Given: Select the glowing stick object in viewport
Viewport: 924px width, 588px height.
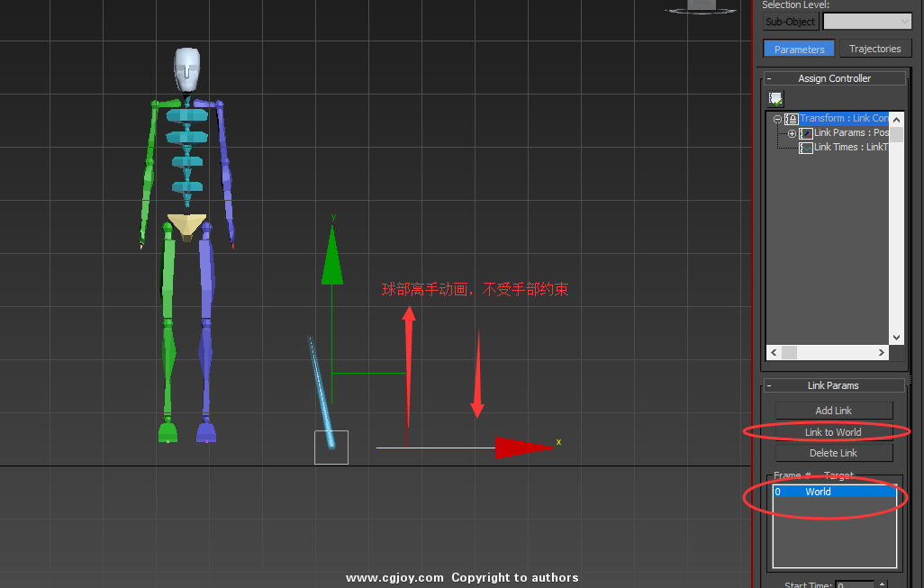Looking at the screenshot, I should [322, 392].
